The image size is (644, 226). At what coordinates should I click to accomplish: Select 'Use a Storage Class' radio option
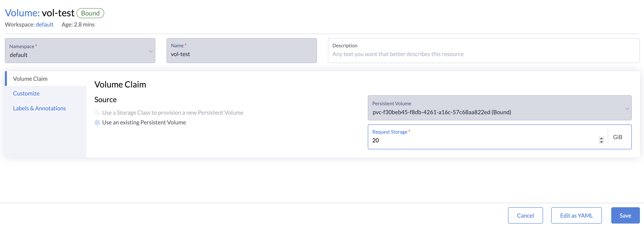(97, 113)
